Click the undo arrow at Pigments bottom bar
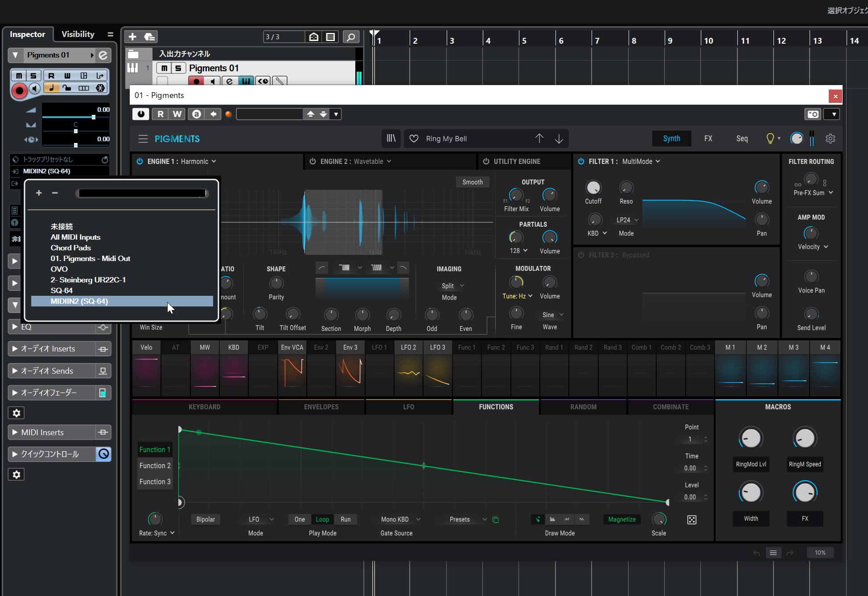Image resolution: width=868 pixels, height=596 pixels. (757, 553)
